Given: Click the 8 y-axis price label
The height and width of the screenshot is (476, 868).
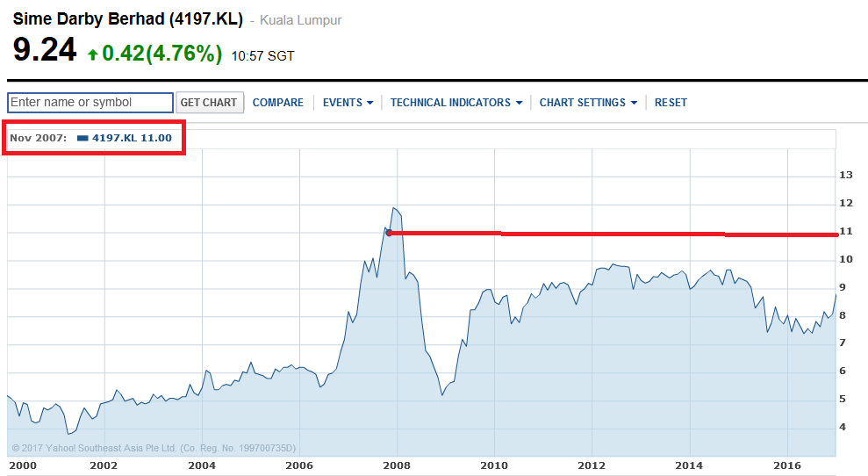Looking at the screenshot, I should click(x=843, y=315).
